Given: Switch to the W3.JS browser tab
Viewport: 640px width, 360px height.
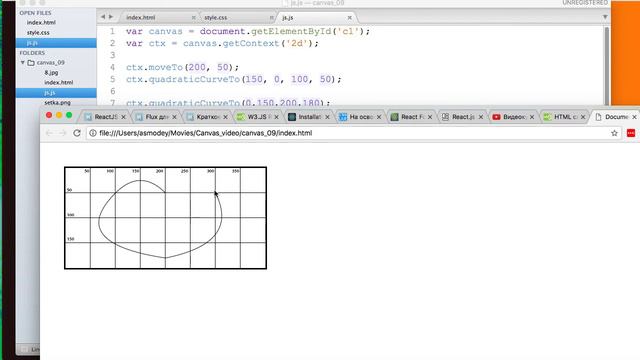Looking at the screenshot, I should [258, 117].
